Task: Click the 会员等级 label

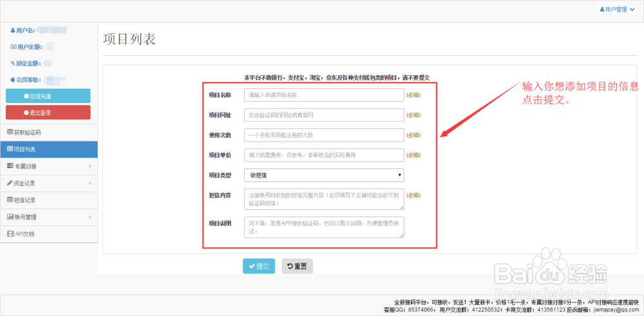Action: [x=28, y=80]
